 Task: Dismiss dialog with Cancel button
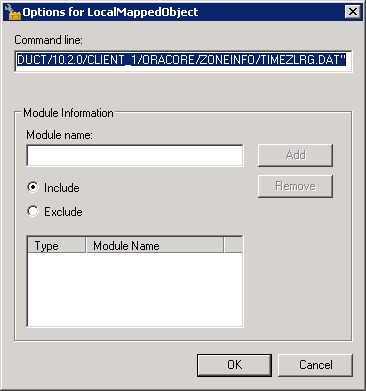(x=315, y=365)
